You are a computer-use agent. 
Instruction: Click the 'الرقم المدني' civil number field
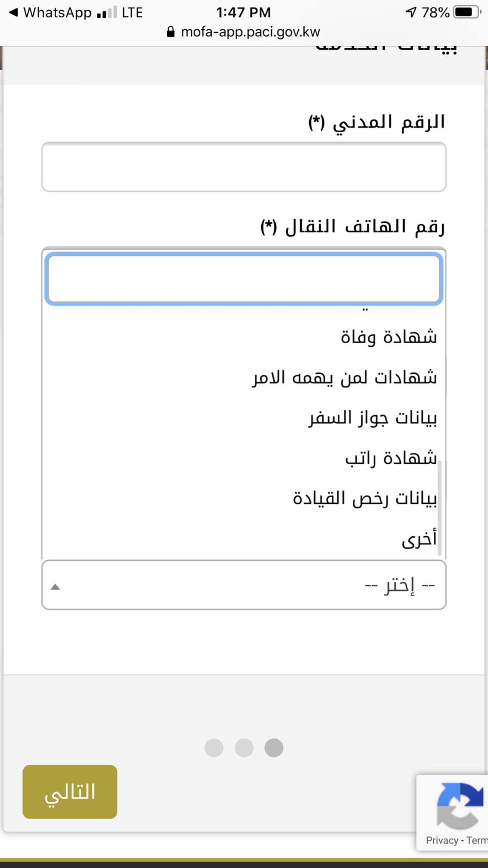pos(244,167)
